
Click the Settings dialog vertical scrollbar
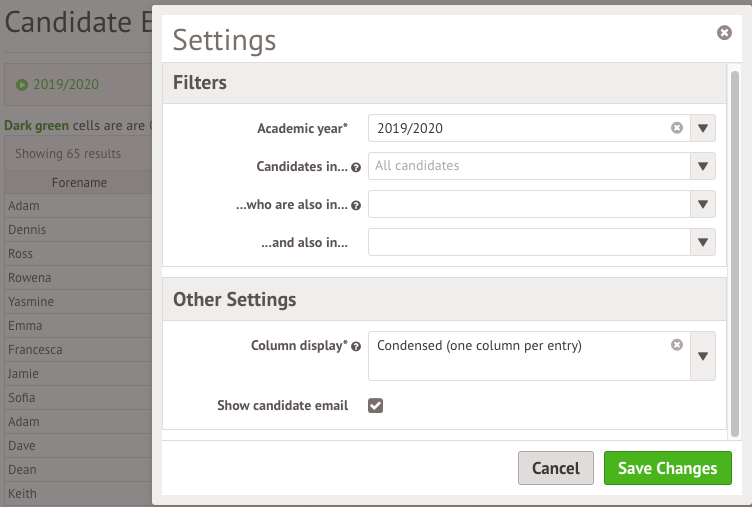[735, 254]
